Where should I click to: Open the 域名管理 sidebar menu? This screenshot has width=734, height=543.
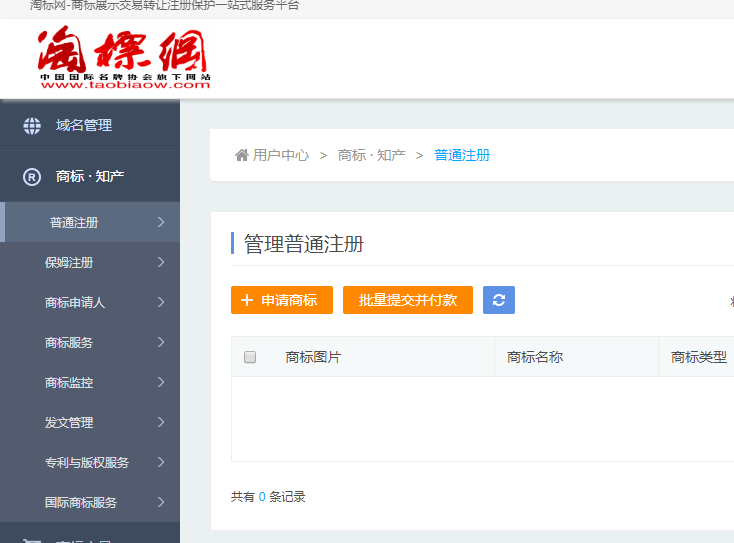tap(84, 126)
